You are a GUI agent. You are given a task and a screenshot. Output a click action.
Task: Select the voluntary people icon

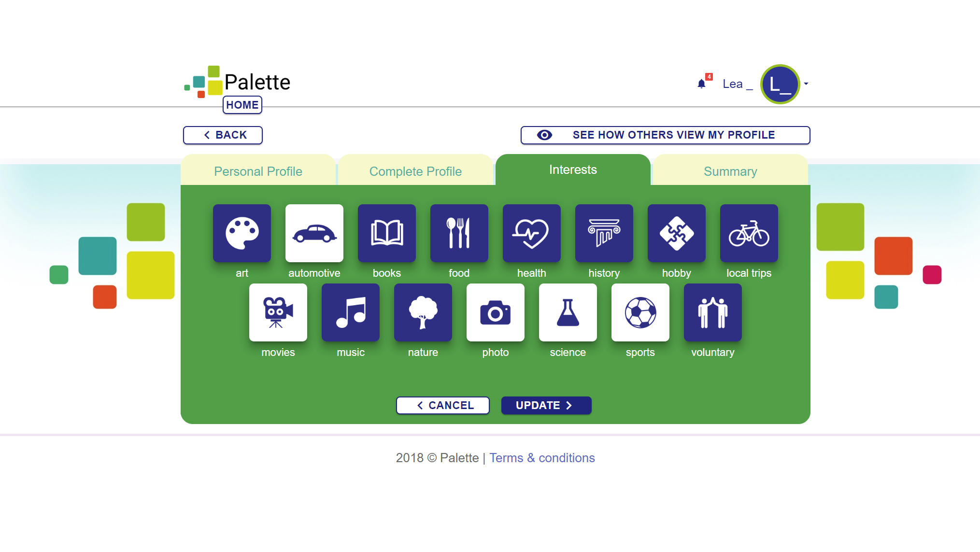713,312
